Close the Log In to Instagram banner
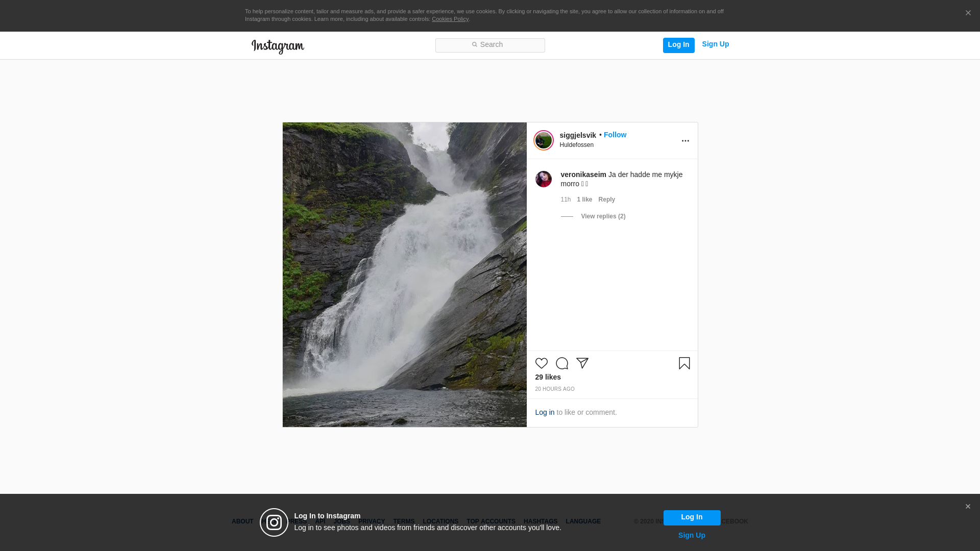The width and height of the screenshot is (980, 551). (968, 507)
